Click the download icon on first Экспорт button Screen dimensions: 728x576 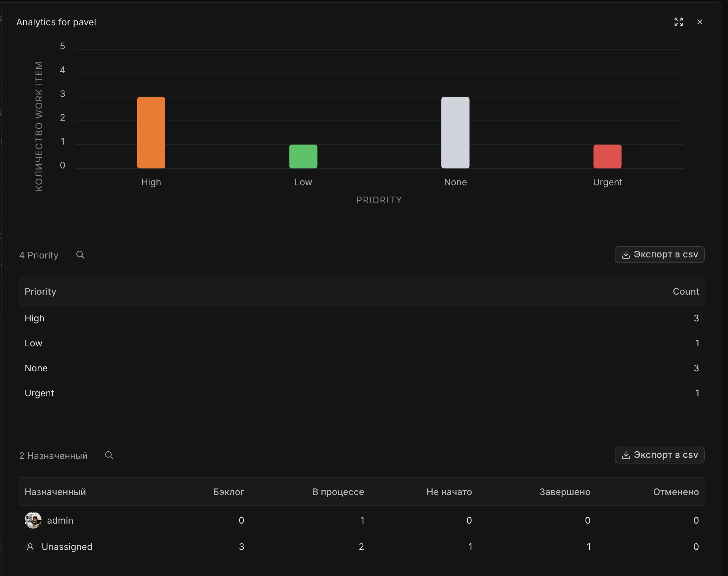coord(626,255)
